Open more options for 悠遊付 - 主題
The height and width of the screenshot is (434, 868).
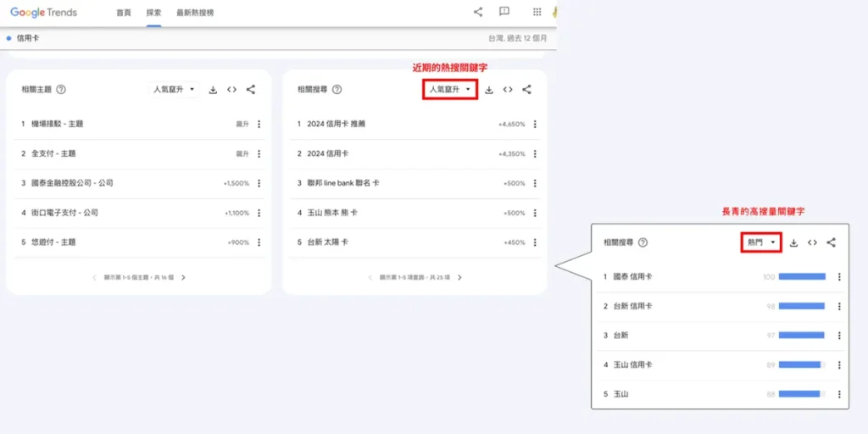coord(259,242)
